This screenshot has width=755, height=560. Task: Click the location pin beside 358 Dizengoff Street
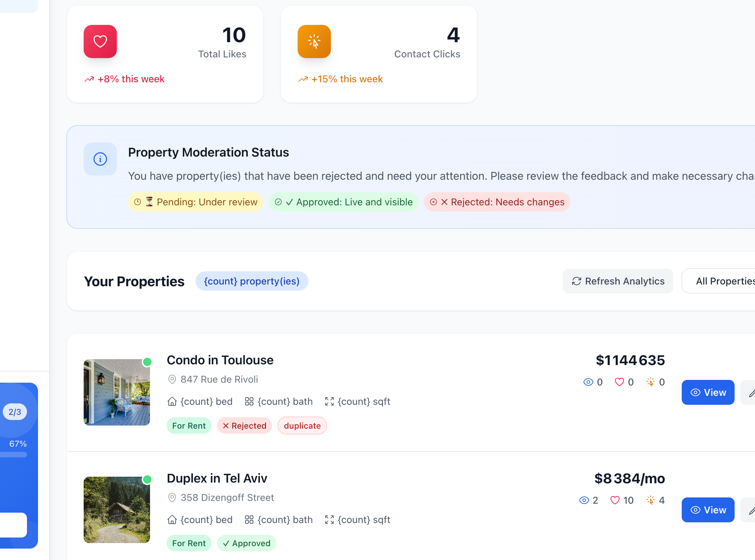coord(172,498)
